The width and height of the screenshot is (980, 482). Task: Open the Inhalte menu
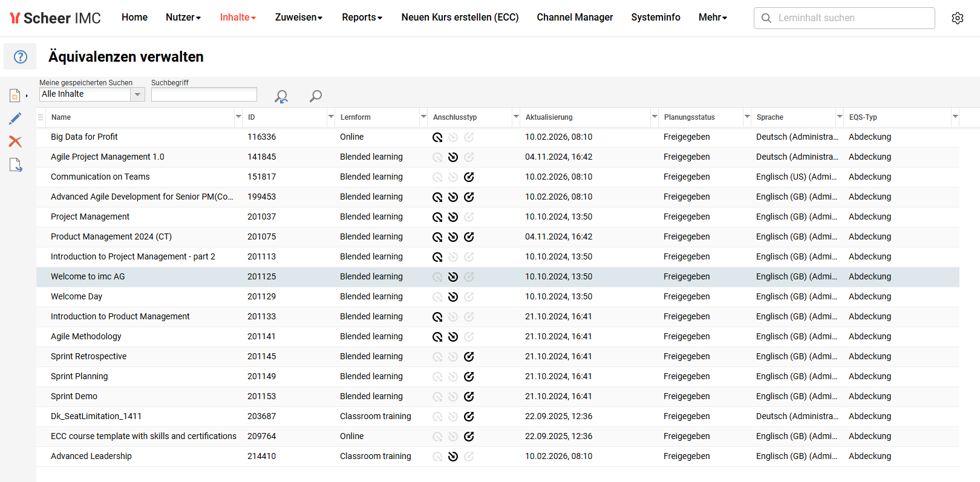[238, 18]
